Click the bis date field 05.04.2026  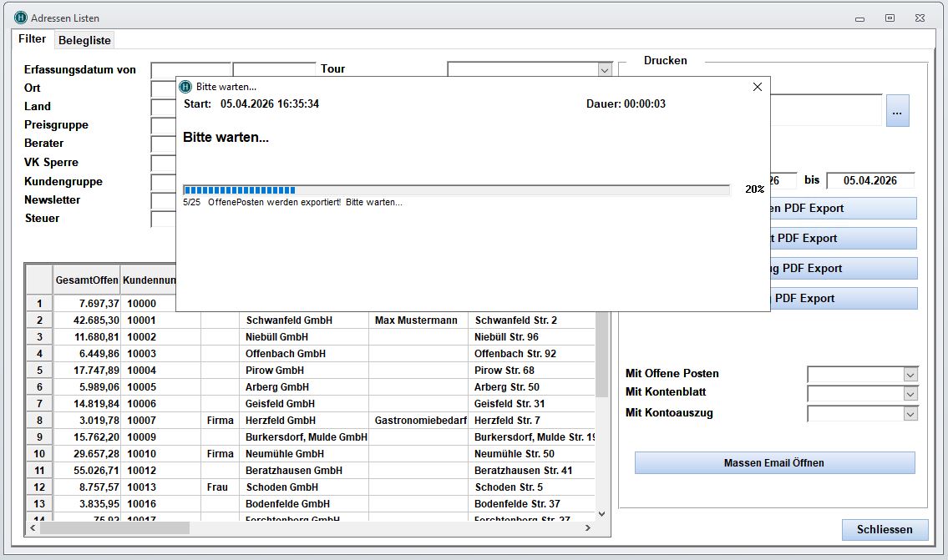click(869, 180)
